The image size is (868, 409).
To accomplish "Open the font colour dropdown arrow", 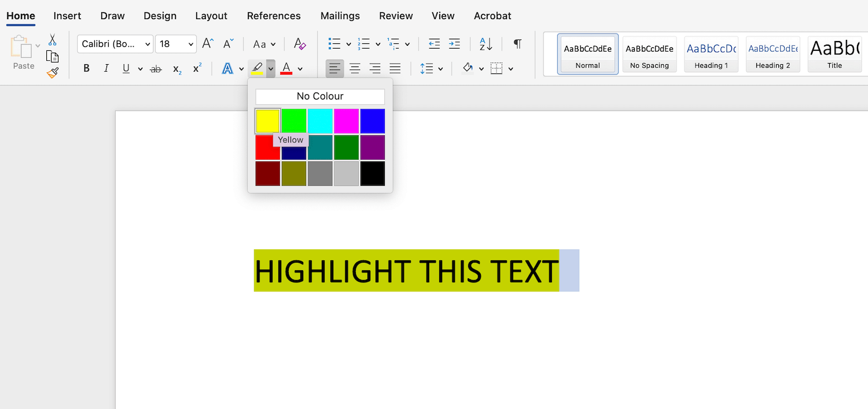I will 300,69.
